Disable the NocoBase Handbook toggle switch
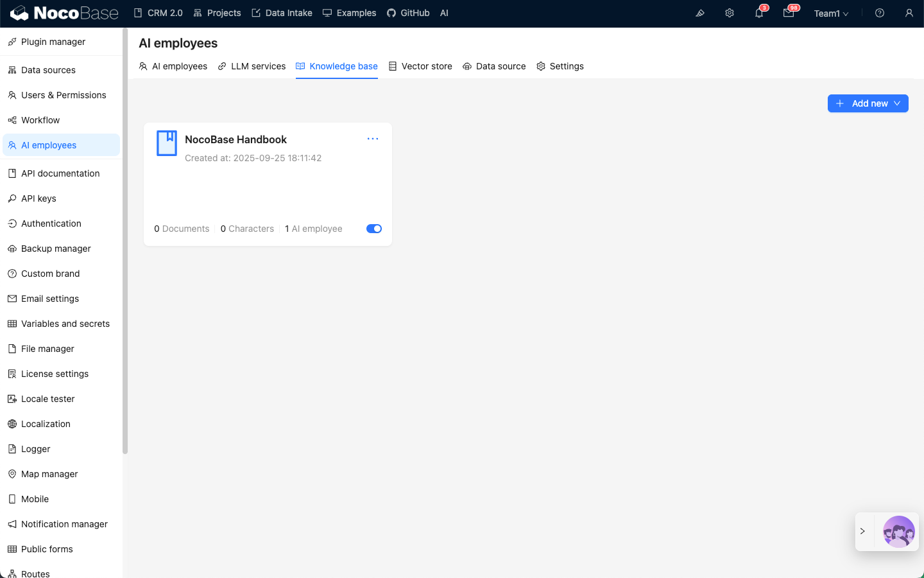924x578 pixels. [374, 229]
